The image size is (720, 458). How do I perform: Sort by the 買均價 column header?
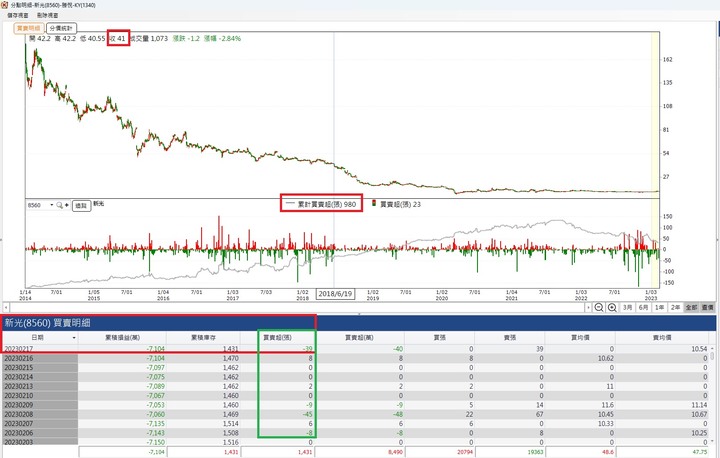coord(580,338)
